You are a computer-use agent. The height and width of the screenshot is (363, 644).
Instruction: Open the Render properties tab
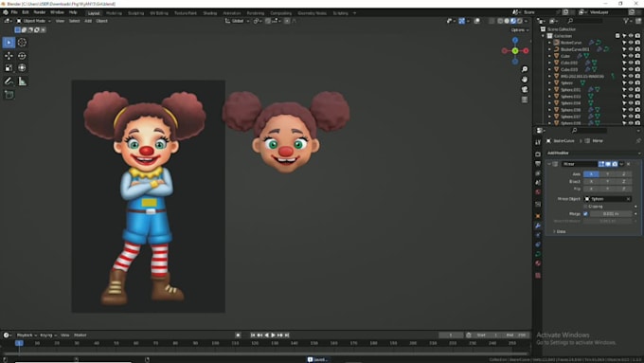(x=538, y=154)
